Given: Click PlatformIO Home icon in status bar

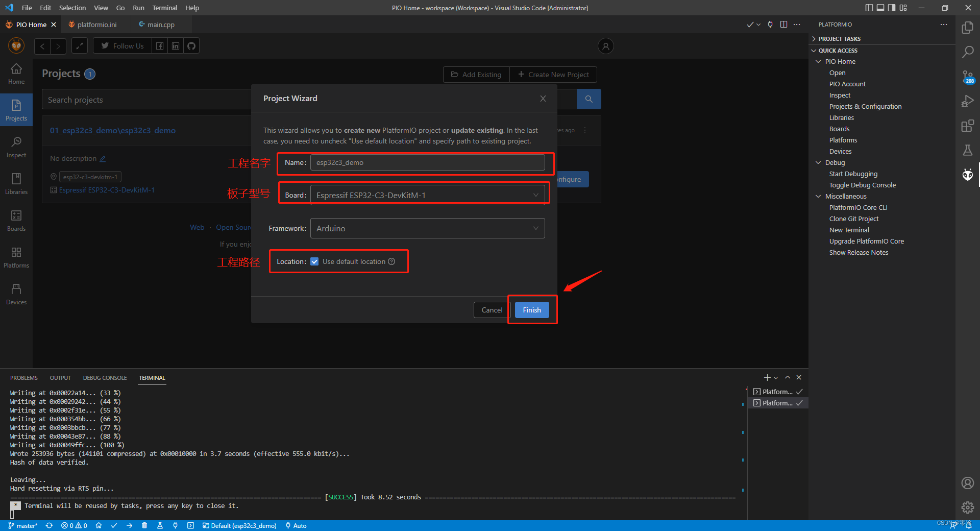Looking at the screenshot, I should (99, 525).
